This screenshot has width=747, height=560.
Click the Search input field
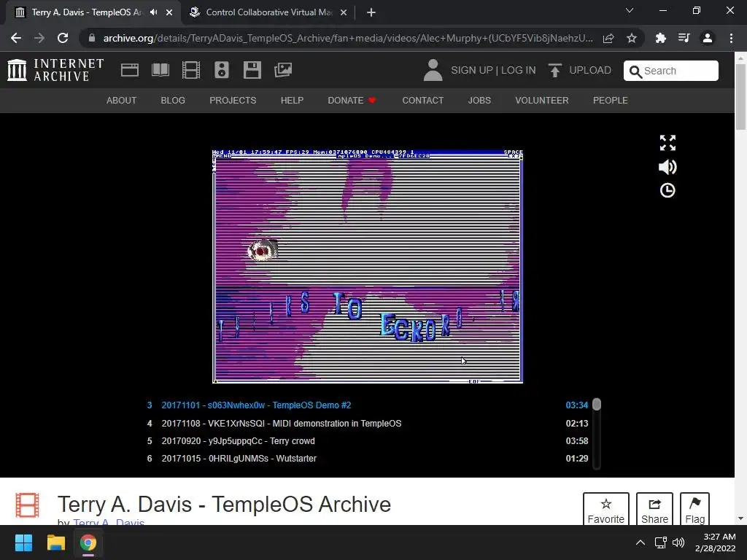coord(671,71)
